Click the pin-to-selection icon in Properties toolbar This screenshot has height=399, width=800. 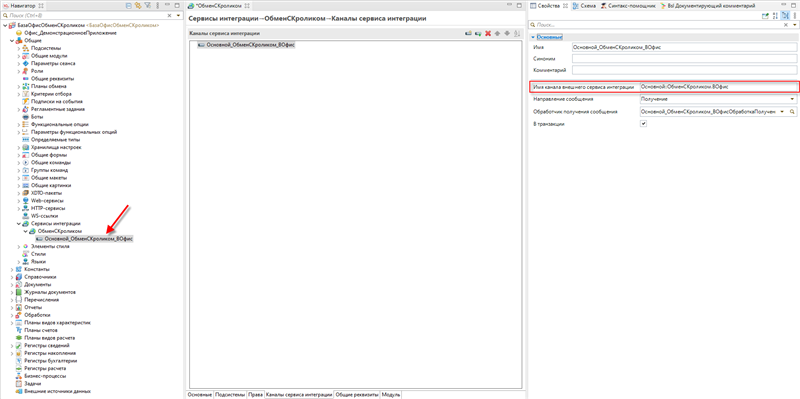pyautogui.click(x=765, y=16)
